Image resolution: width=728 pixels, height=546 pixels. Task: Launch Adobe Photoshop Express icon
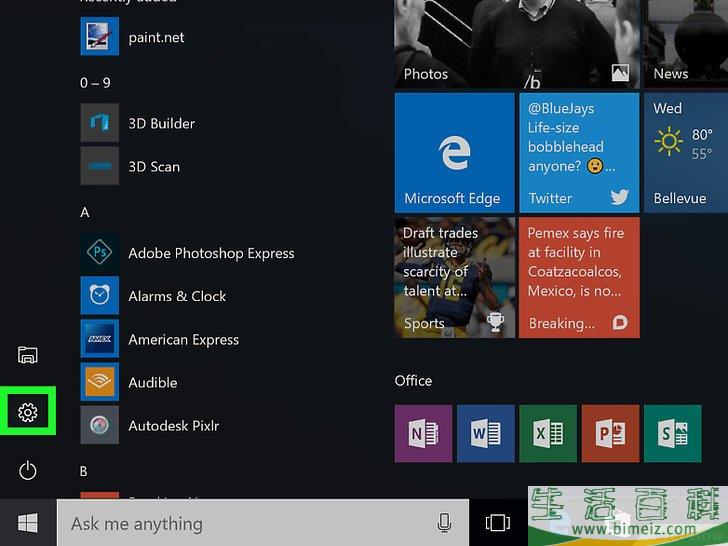coord(99,253)
